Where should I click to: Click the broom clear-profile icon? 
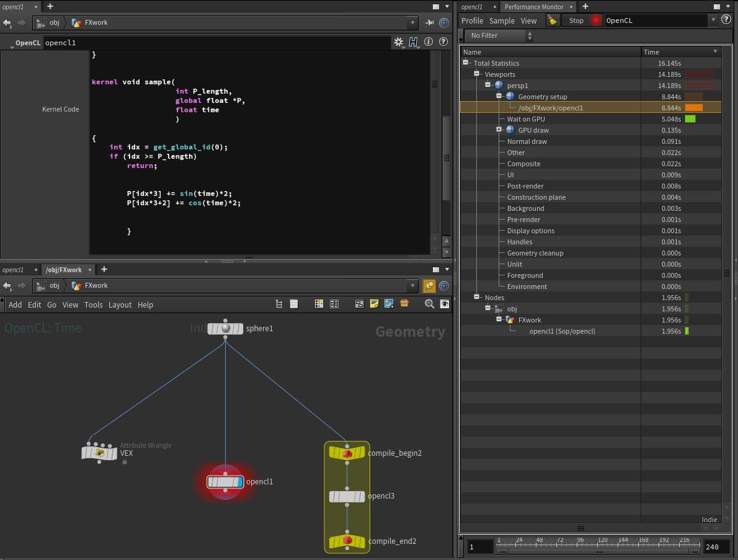(551, 20)
